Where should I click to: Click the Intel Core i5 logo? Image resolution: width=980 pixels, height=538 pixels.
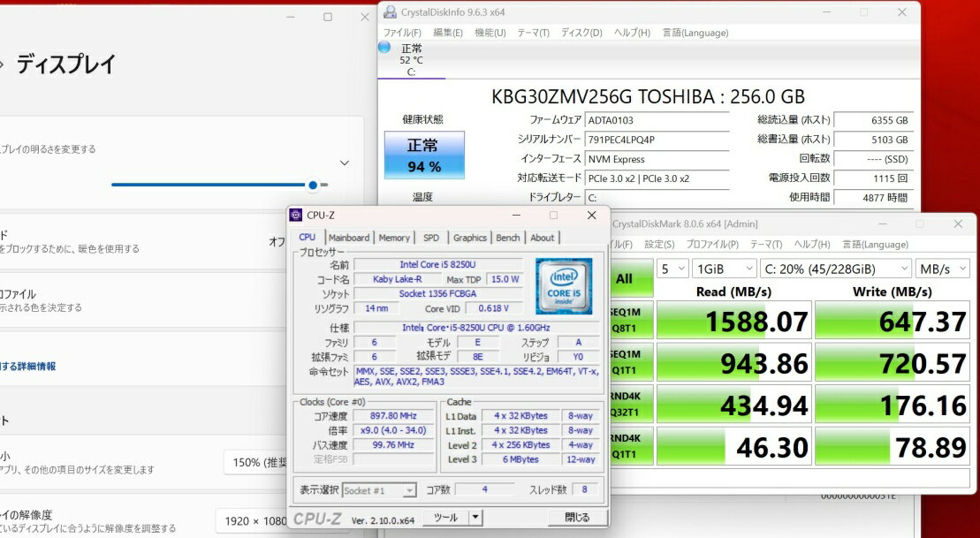click(x=563, y=286)
